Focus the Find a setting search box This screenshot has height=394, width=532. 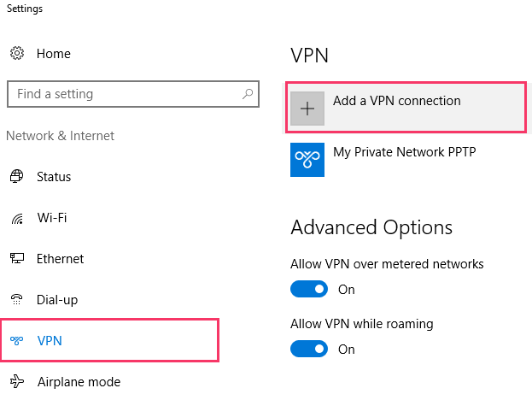click(133, 94)
